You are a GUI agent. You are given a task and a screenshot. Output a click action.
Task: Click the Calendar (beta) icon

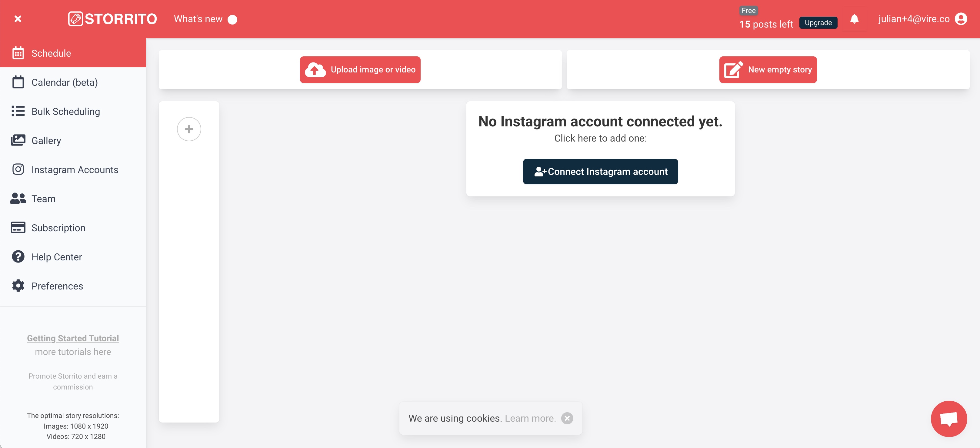(x=18, y=82)
